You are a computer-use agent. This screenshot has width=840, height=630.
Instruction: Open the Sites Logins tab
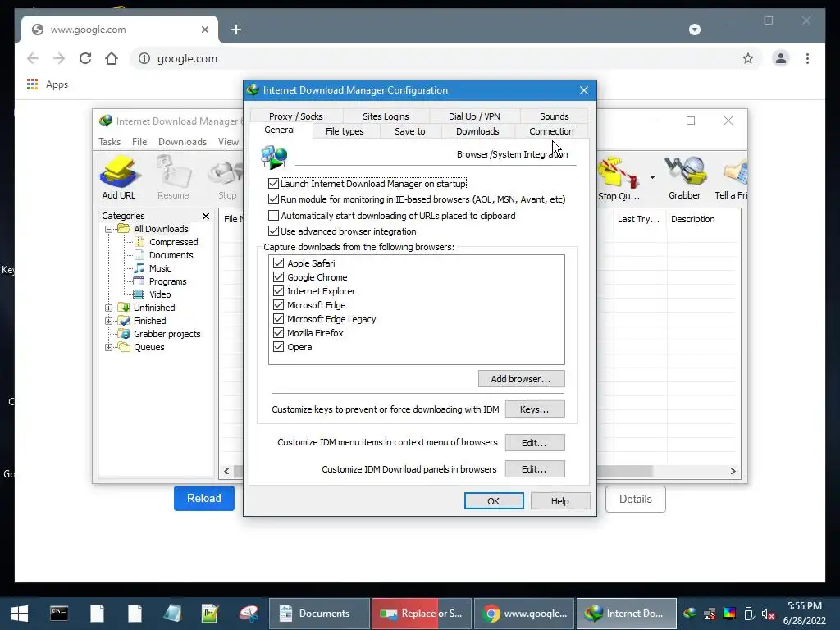click(x=386, y=116)
